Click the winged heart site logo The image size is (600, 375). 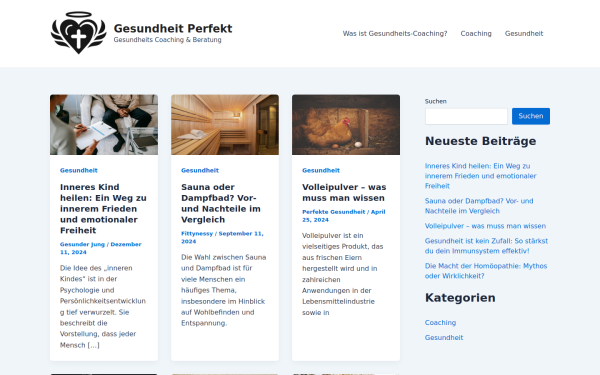78,33
